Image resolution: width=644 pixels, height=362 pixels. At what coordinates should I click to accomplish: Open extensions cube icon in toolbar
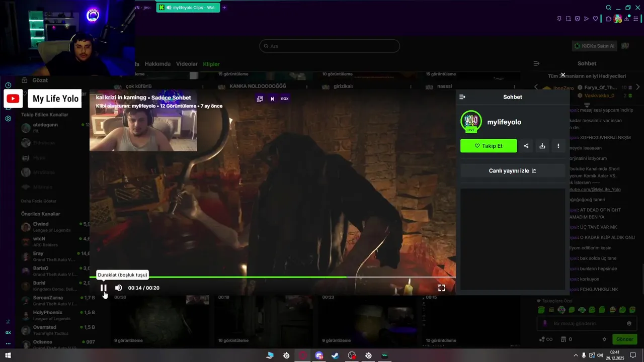[608, 19]
